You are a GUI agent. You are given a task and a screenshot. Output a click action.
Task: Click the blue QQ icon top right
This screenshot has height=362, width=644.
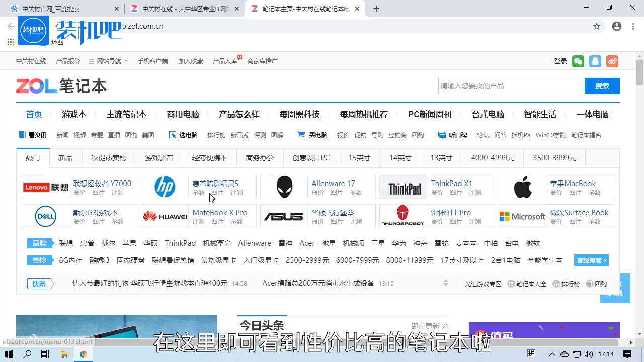pos(595,61)
